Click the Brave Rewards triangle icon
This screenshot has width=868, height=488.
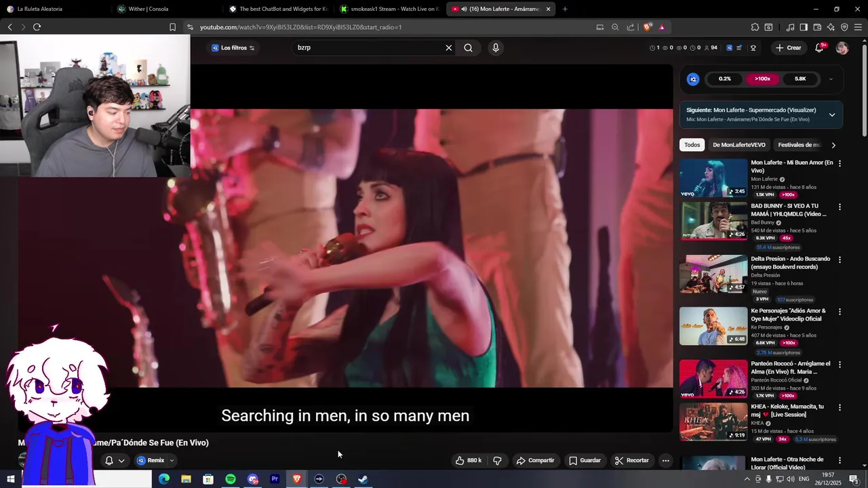coord(662,27)
